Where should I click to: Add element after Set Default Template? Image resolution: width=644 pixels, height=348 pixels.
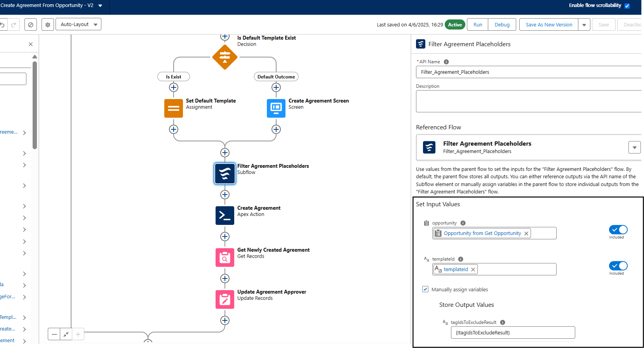(174, 129)
